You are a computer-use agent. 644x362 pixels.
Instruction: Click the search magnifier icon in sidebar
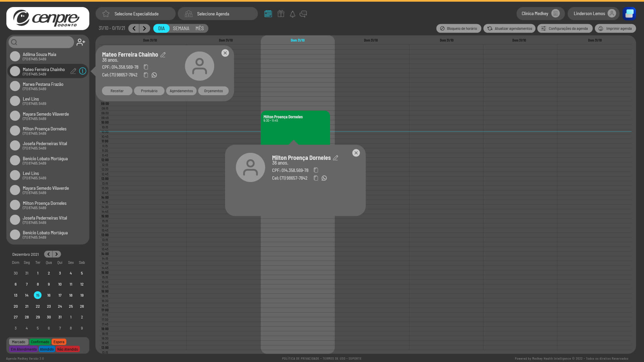tap(14, 42)
